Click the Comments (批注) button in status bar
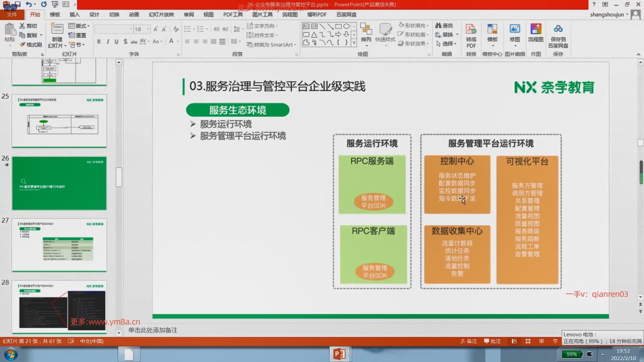Image resolution: width=644 pixels, height=362 pixels. tap(492, 341)
